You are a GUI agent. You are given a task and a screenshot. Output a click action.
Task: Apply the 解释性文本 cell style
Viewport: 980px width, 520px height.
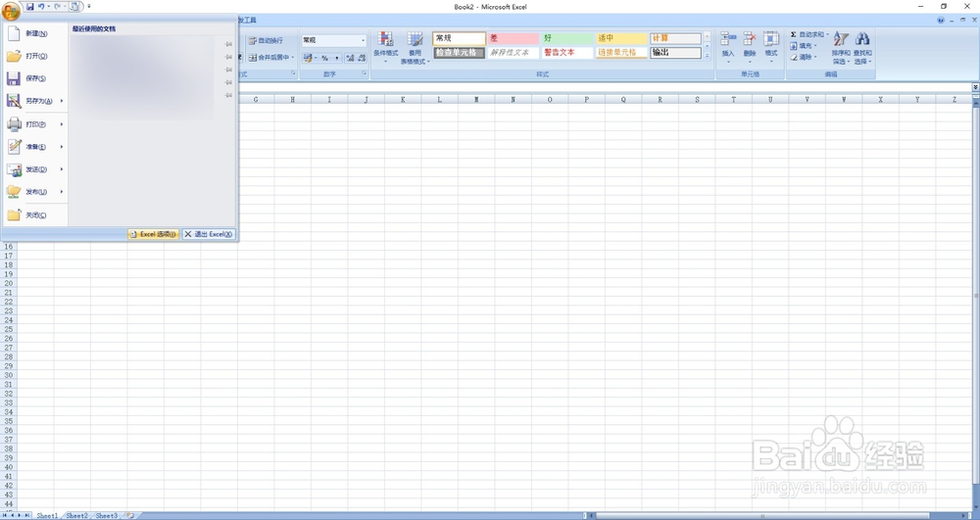coord(514,53)
